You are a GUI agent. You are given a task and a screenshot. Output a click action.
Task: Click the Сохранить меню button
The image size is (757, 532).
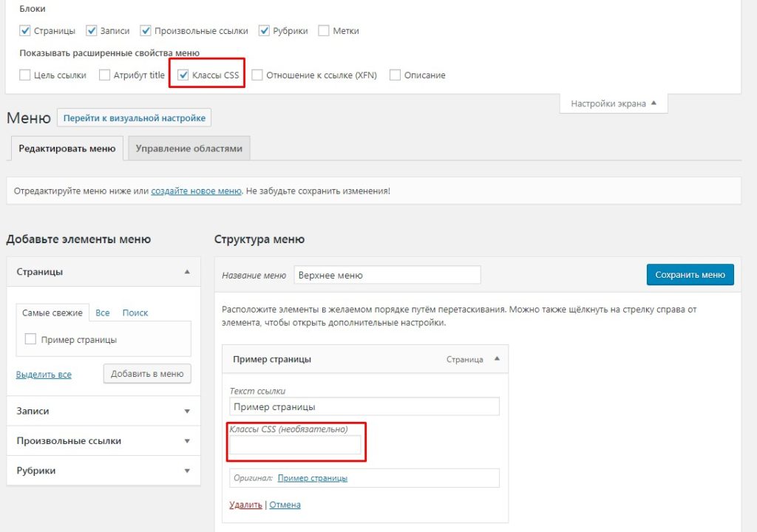click(x=690, y=275)
